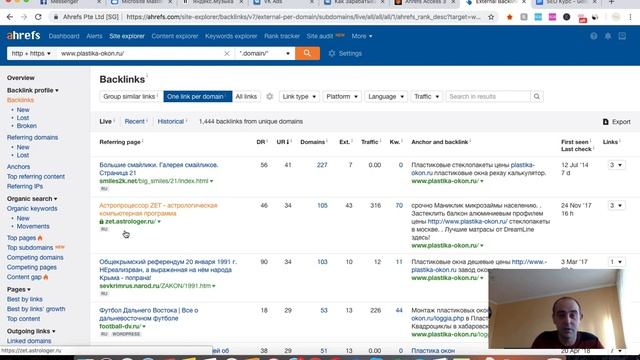Switch to the Historical backlinks tab

point(171,122)
